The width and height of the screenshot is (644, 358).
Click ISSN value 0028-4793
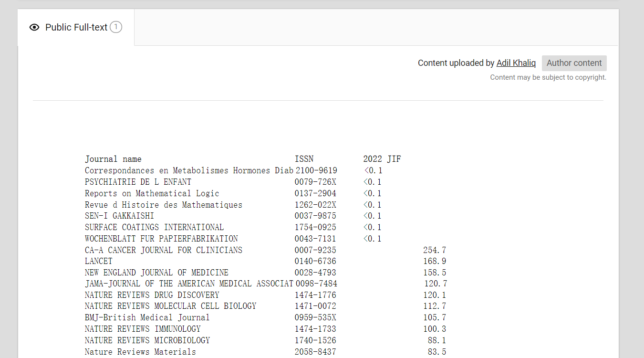click(315, 273)
